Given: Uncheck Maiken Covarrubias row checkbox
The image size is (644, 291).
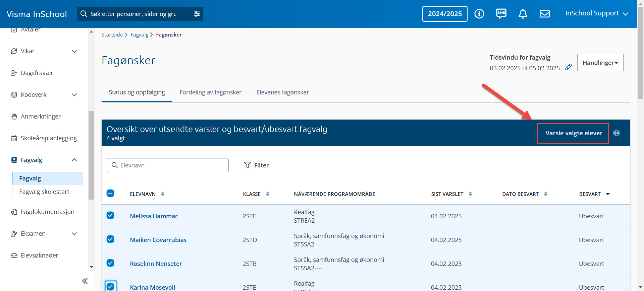Looking at the screenshot, I should [110, 239].
